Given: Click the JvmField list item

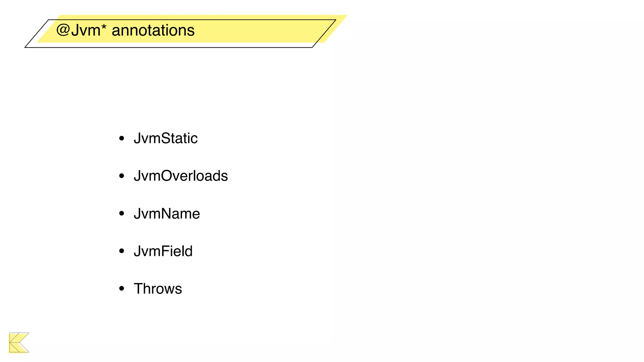Looking at the screenshot, I should (x=163, y=251).
